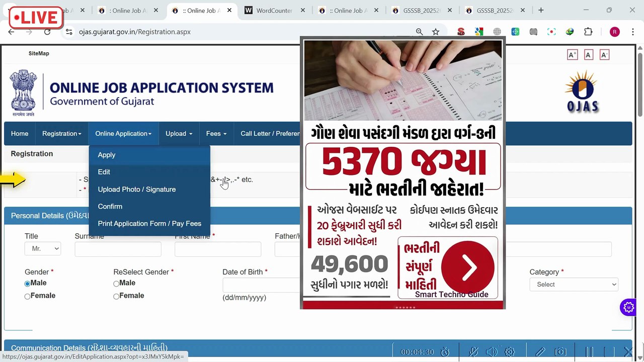
Task: Open Chrome three-dot menu
Action: (632, 32)
